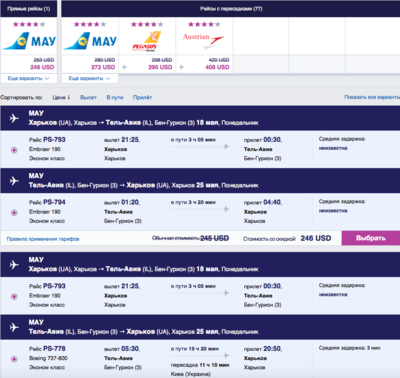Choose the Austrian airline logo
This screenshot has width=400, height=378.
tap(203, 41)
